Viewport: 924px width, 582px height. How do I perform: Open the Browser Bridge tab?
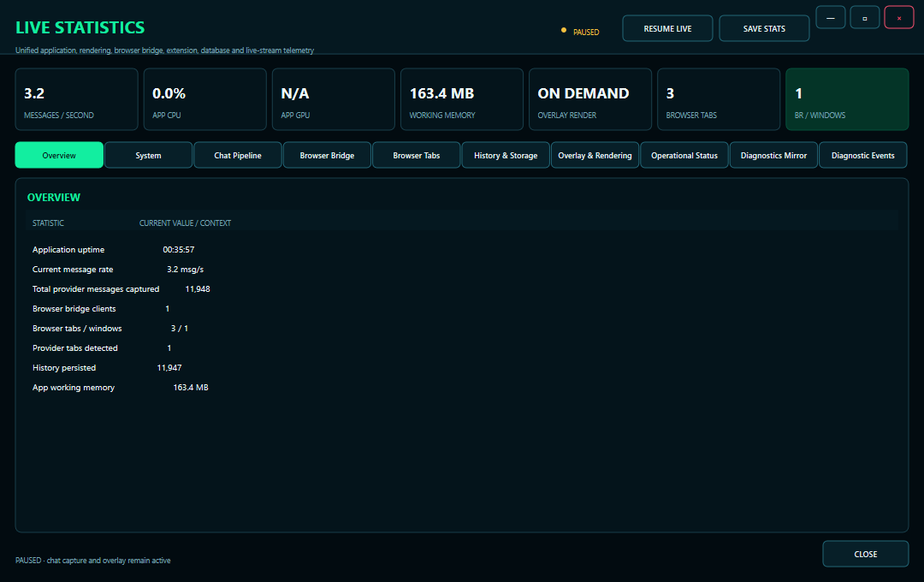coord(327,155)
